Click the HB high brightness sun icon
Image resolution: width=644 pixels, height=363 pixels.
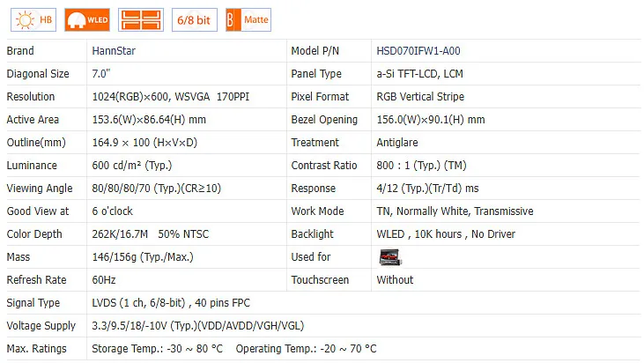coord(33,19)
